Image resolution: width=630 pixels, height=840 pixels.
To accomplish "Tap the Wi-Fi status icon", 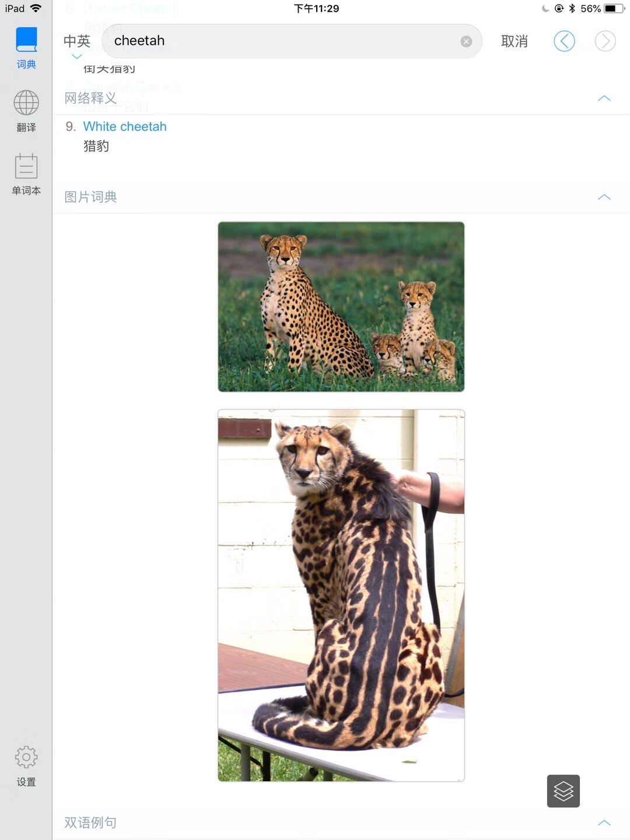I will coord(36,8).
